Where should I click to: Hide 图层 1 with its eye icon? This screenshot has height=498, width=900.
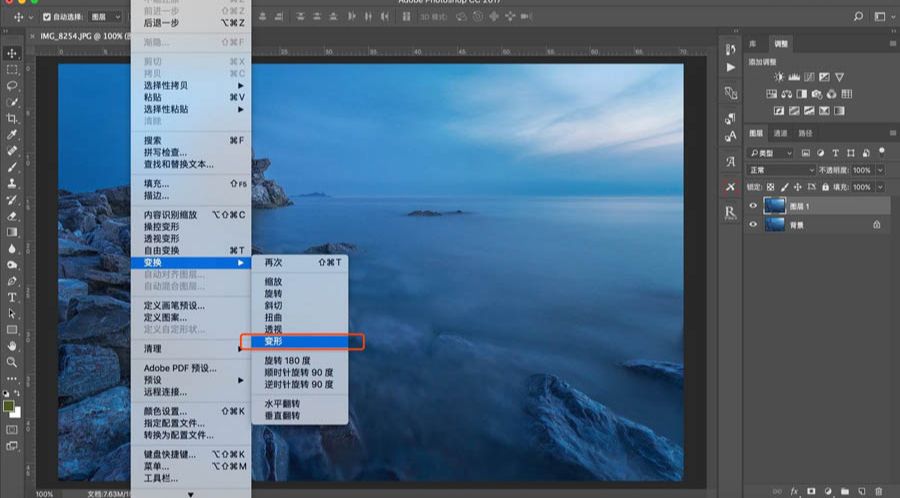[x=753, y=206]
